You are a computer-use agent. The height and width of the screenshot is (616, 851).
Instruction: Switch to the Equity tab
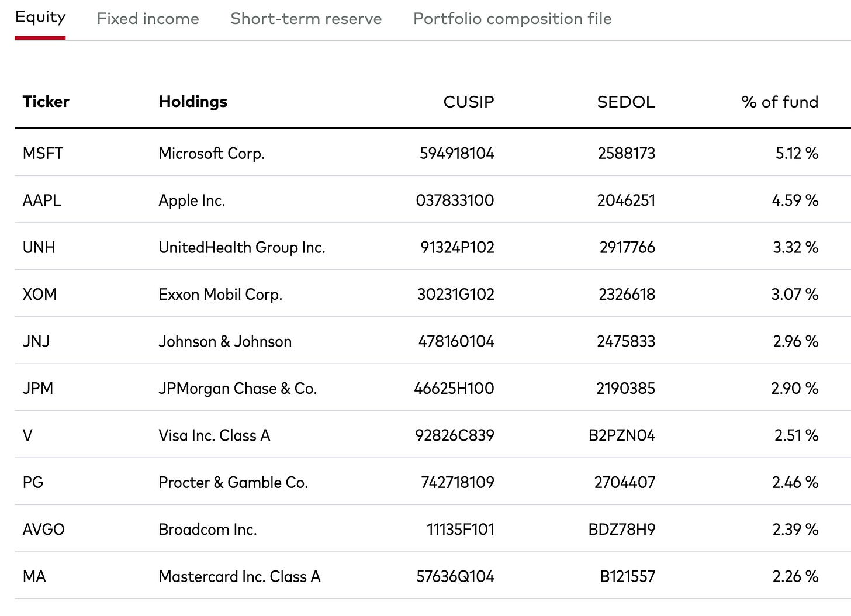tap(40, 18)
